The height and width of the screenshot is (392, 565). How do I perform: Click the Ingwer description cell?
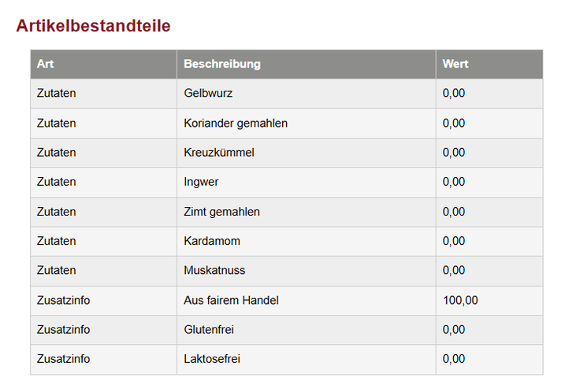pyautogui.click(x=201, y=182)
